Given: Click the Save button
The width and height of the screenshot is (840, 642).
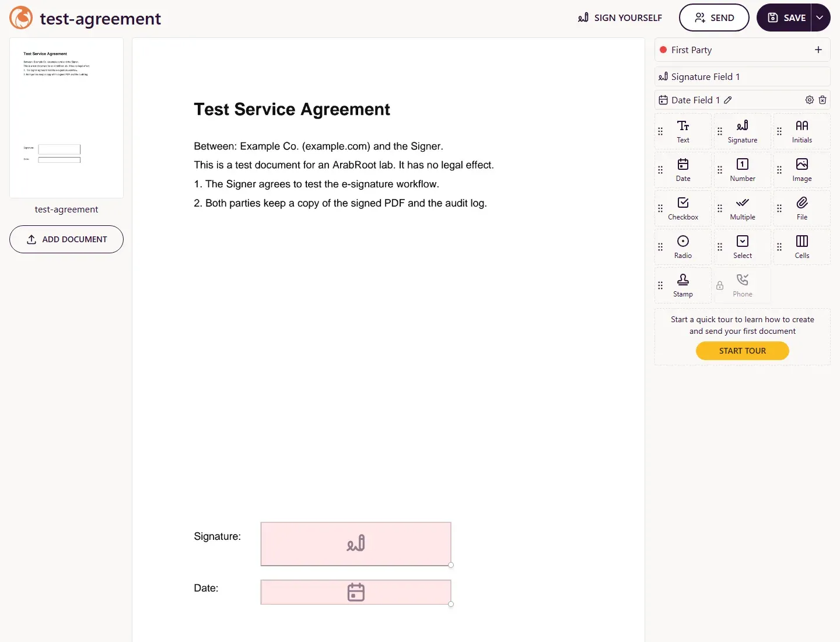Looking at the screenshot, I should click(x=785, y=18).
